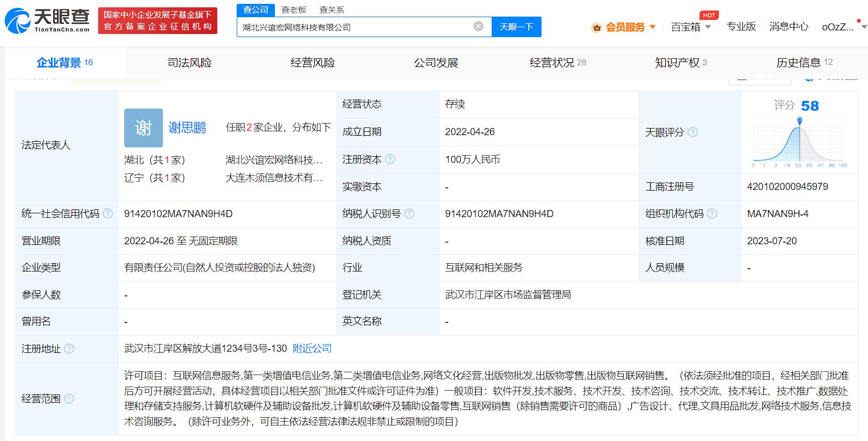Clear search box via the X icon
Screen dimensions: 868x441
coord(477,26)
